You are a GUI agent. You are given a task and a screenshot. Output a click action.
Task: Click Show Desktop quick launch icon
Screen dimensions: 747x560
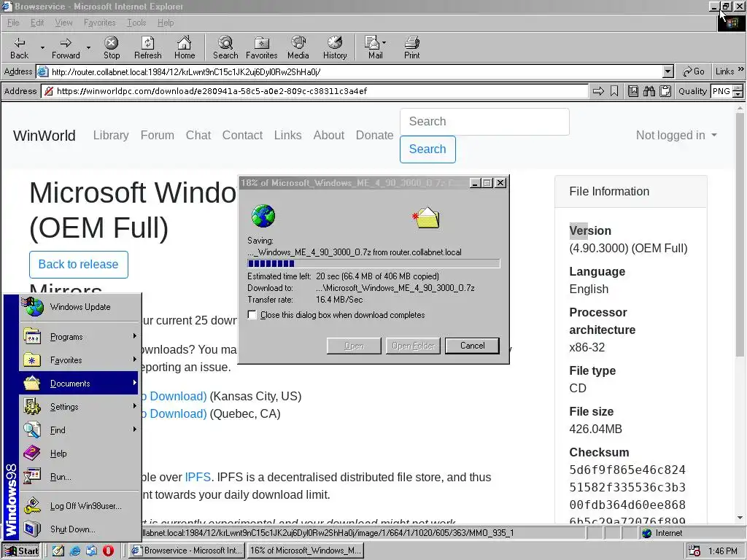[58, 551]
